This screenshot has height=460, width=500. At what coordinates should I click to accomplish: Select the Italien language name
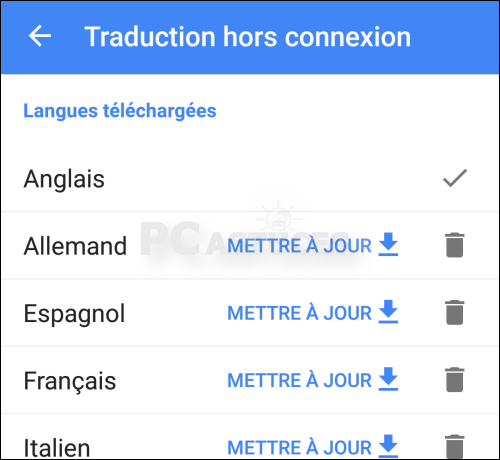(57, 448)
